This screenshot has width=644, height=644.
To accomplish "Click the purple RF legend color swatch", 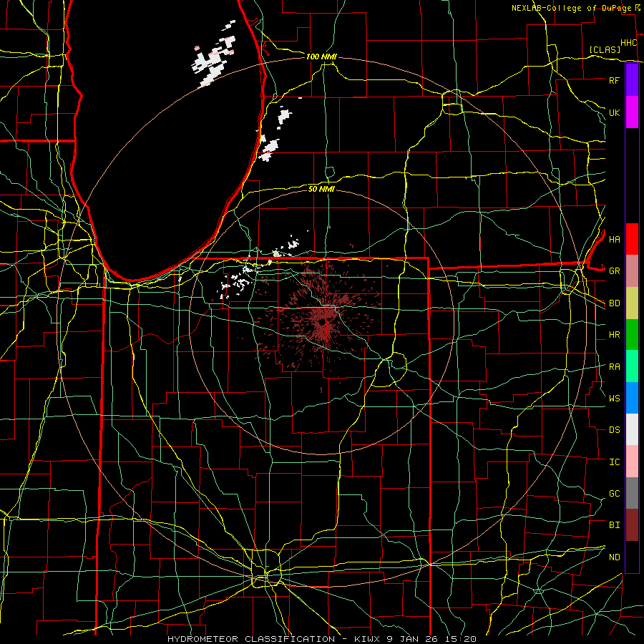I will pyautogui.click(x=632, y=79).
